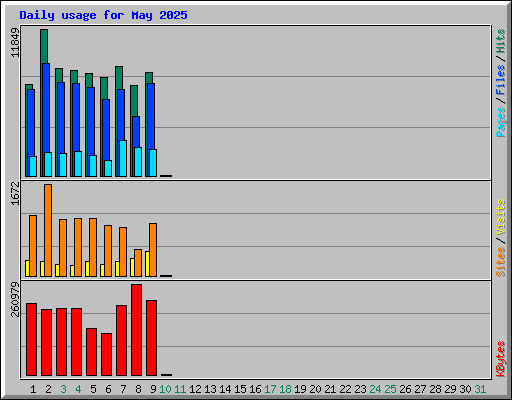Click the cyan Pages bar for day 7
Viewport: 512px width, 400px height.
point(123,158)
